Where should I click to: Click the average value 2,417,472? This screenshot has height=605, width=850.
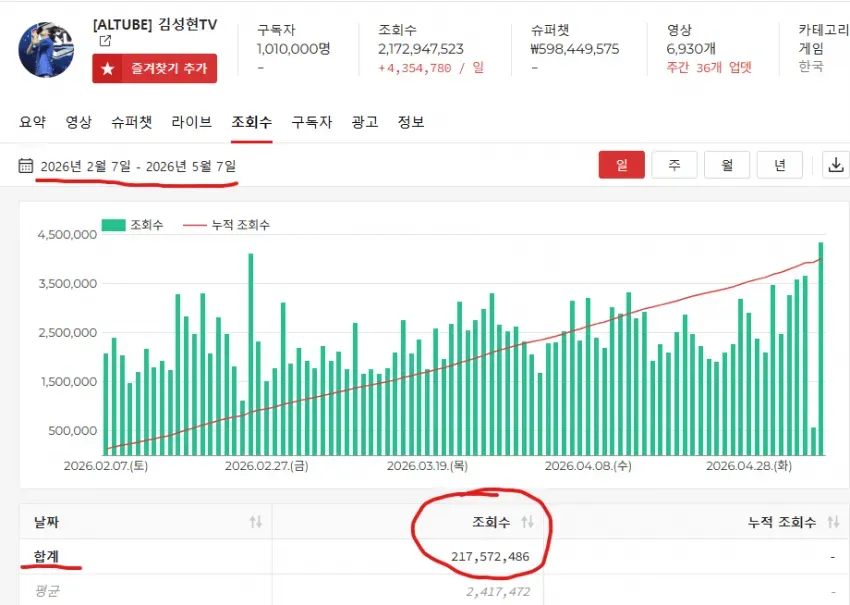coord(498,591)
